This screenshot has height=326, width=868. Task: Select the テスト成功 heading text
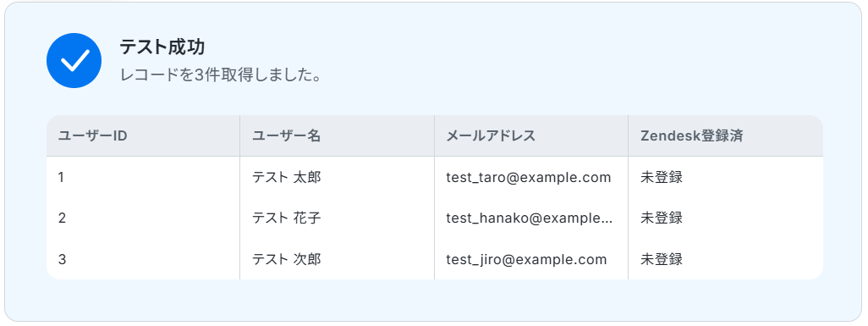162,47
